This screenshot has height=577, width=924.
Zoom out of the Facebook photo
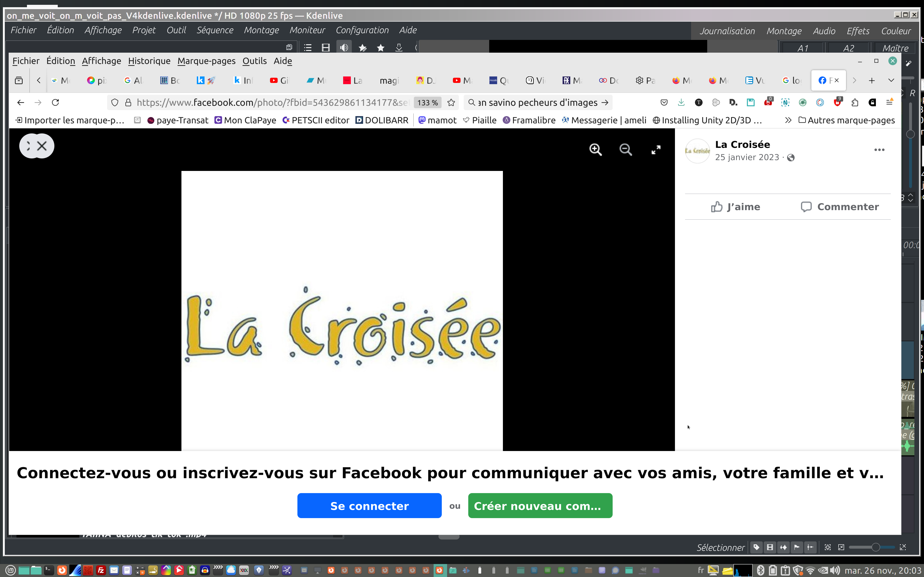pos(625,150)
